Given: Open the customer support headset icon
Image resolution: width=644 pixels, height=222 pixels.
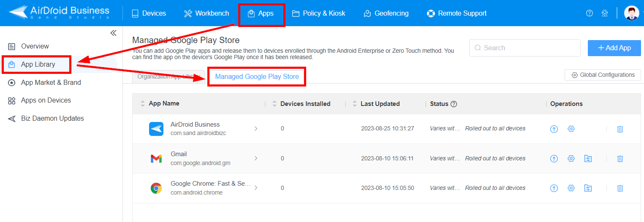Looking at the screenshot, I should [605, 13].
